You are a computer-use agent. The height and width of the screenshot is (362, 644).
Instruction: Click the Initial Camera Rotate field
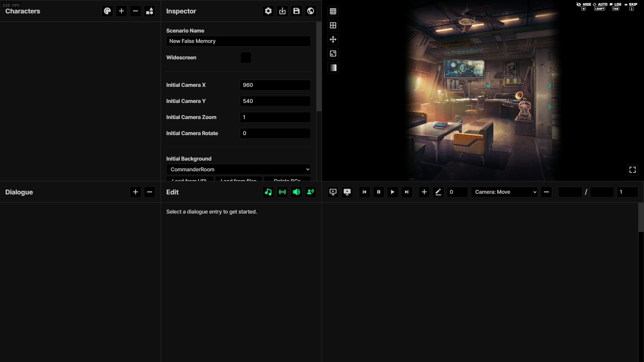pos(275,133)
